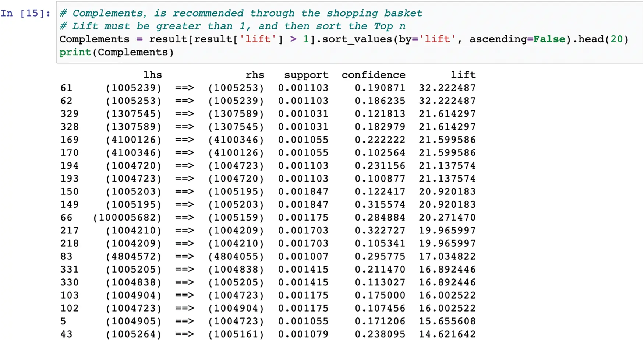The height and width of the screenshot is (341, 644).
Task: Click row index 217
Action: [x=70, y=231]
